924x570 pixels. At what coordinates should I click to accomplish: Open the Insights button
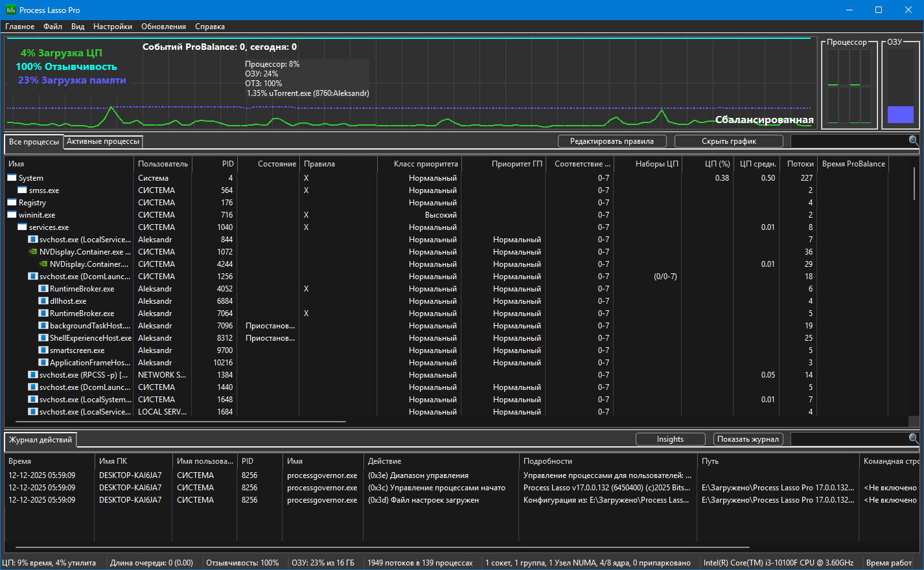(x=670, y=439)
